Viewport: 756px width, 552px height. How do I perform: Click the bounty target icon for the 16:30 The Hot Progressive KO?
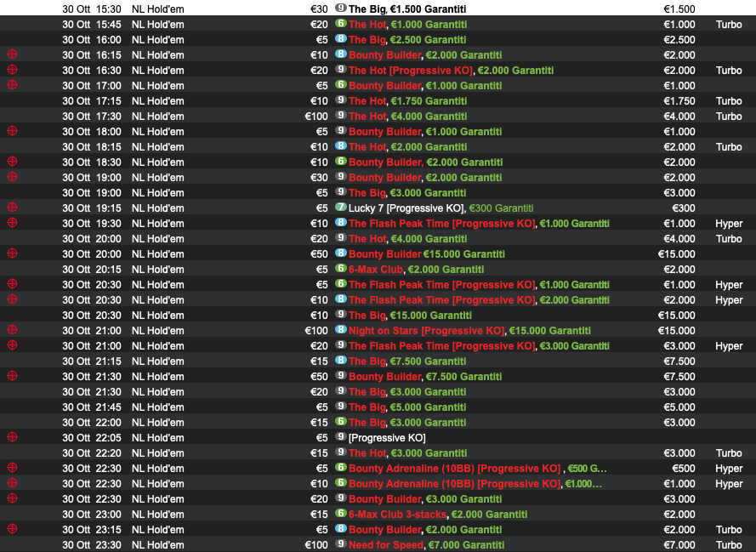[x=13, y=70]
